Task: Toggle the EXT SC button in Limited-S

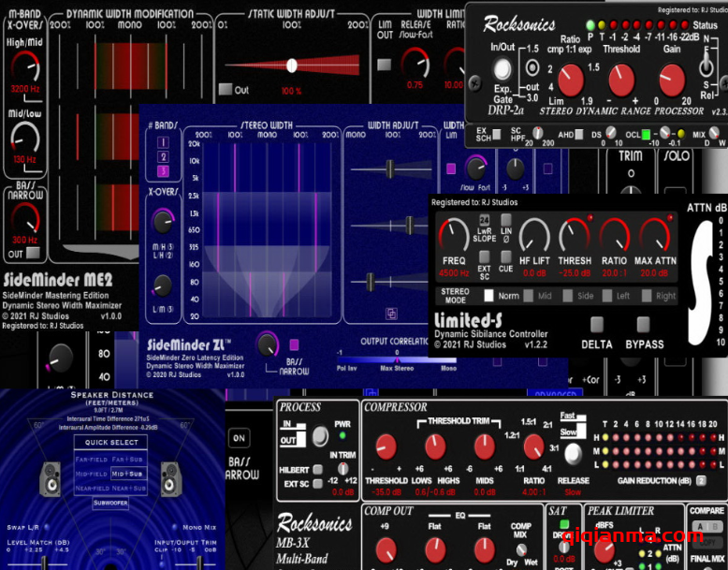Action: [485, 256]
